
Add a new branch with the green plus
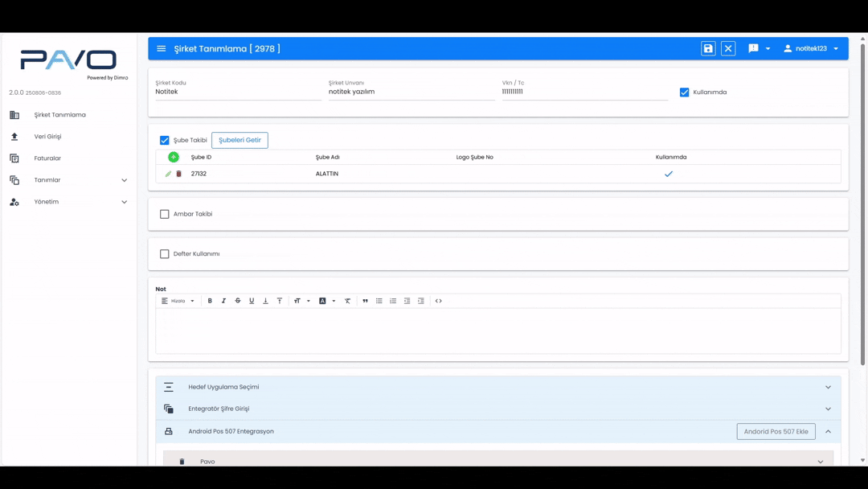174,157
